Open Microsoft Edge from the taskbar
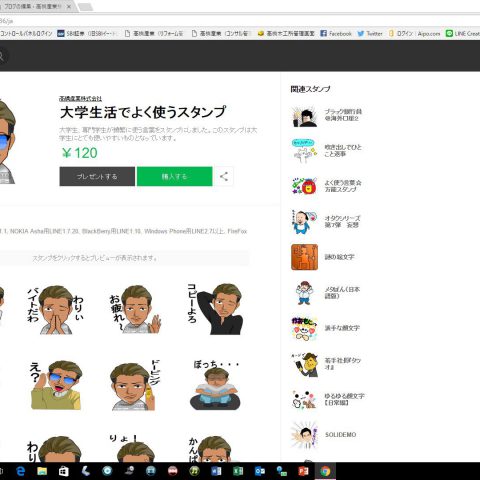 tap(21, 471)
